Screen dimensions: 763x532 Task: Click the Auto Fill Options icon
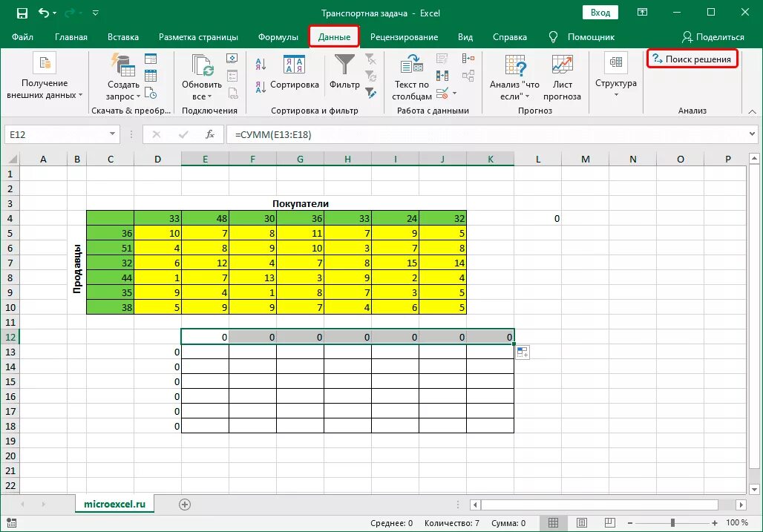click(x=523, y=352)
